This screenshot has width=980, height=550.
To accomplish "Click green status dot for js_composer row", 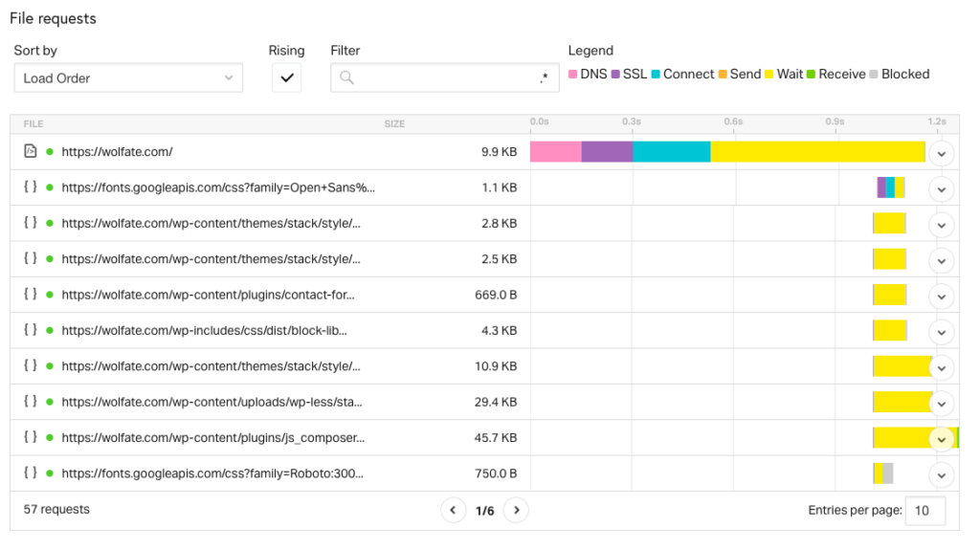I will pos(50,437).
